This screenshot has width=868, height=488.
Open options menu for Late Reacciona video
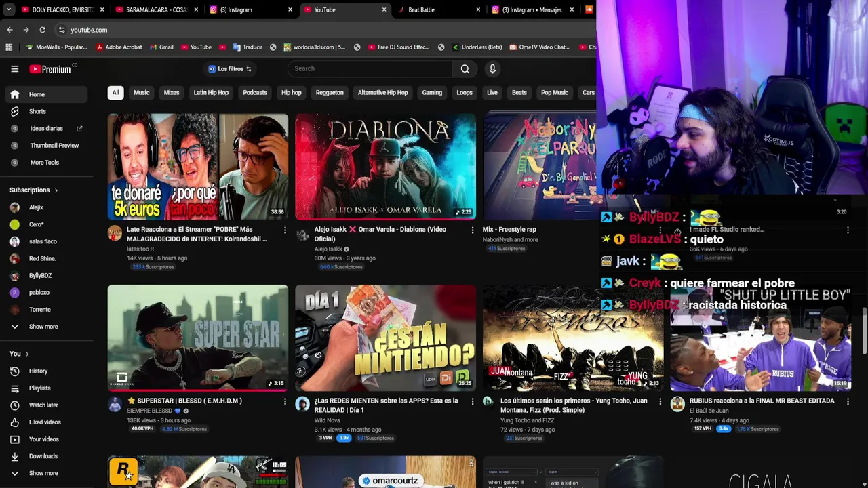point(285,230)
